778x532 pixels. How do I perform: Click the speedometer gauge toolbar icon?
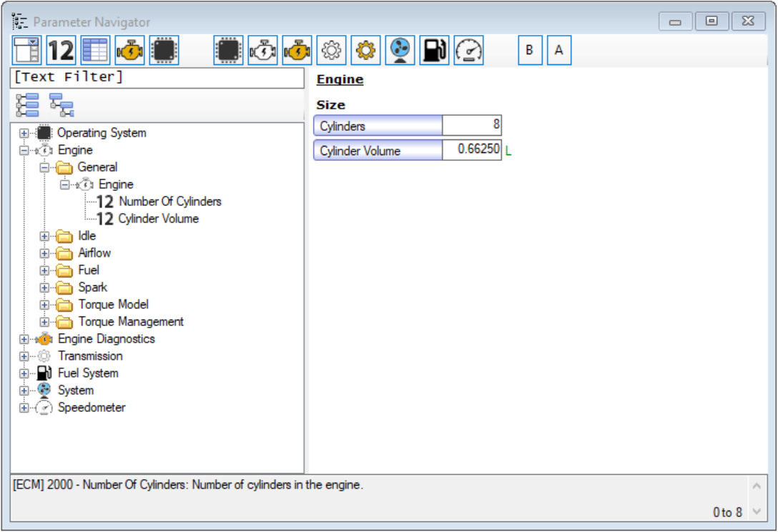coord(468,51)
